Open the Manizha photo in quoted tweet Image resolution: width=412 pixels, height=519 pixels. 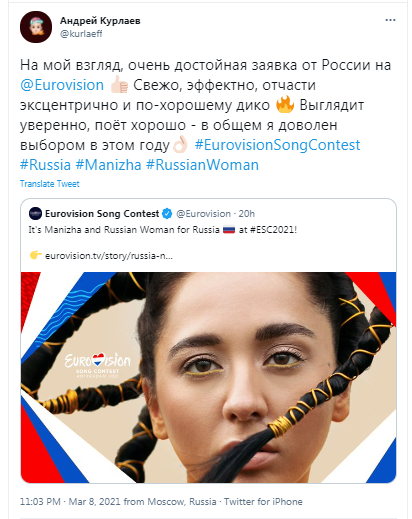(208, 377)
